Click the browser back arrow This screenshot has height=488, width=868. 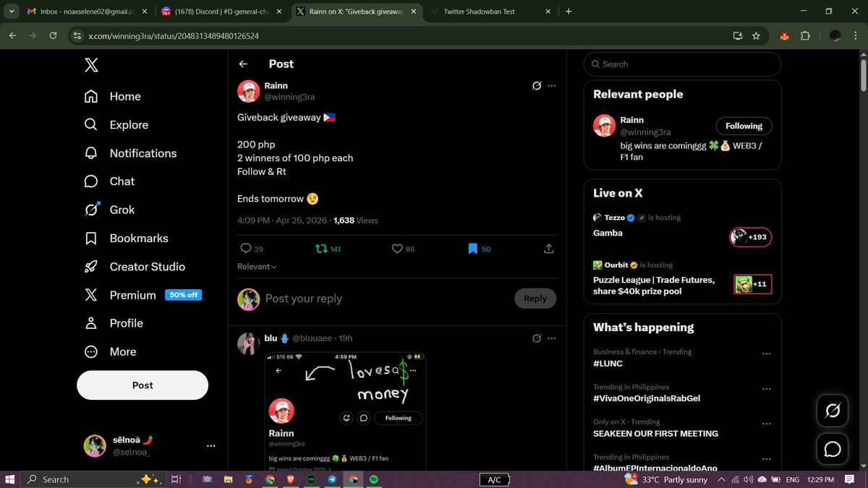[x=12, y=35]
